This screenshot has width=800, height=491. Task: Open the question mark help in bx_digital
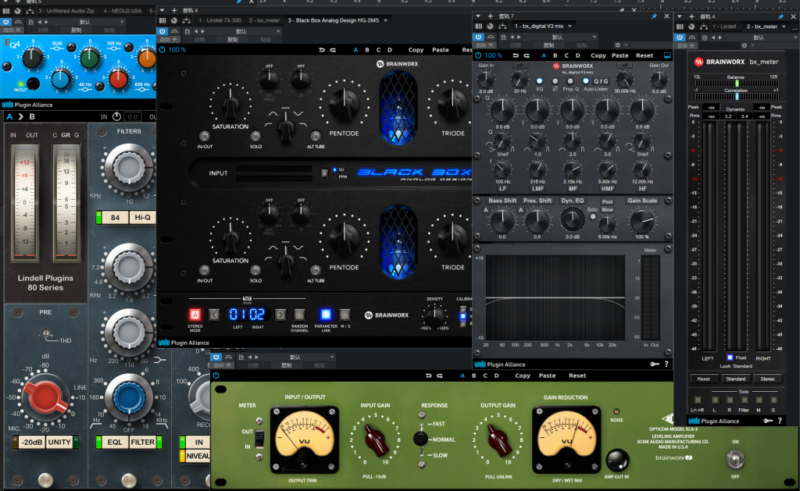pyautogui.click(x=666, y=364)
